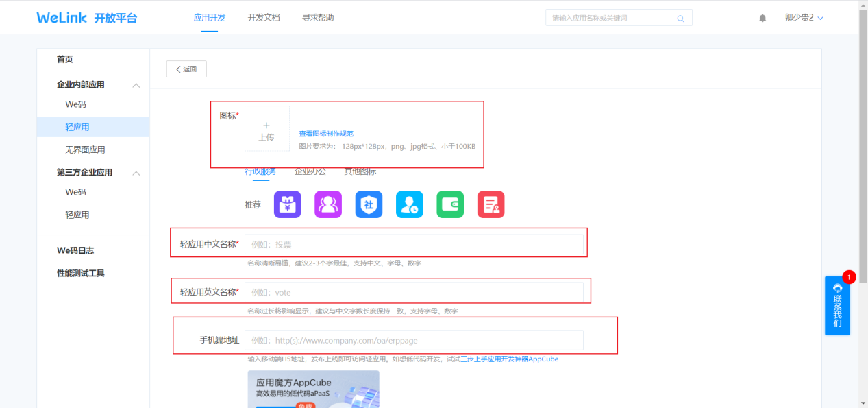Open We码日志 in the sidebar
The width and height of the screenshot is (868, 408).
pos(75,251)
